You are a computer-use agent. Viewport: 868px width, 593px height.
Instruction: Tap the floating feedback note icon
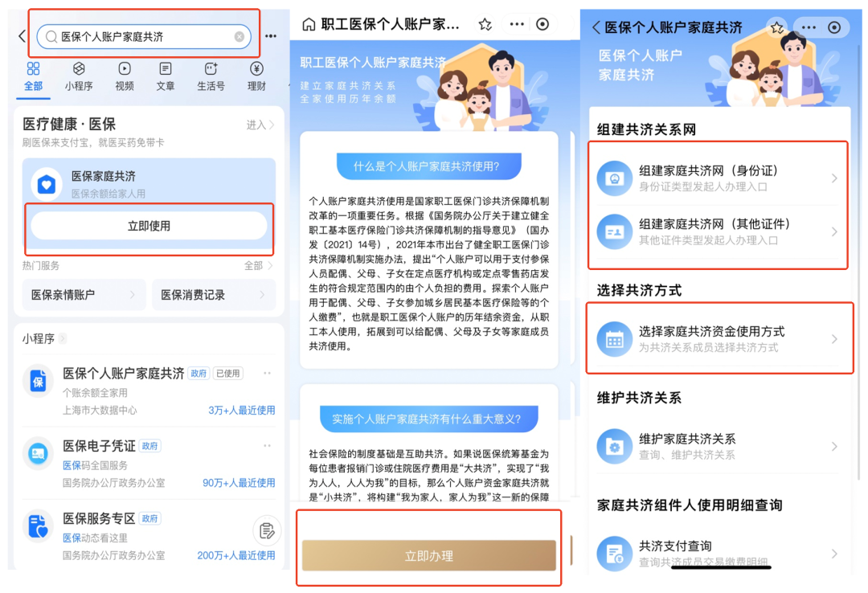(x=267, y=530)
